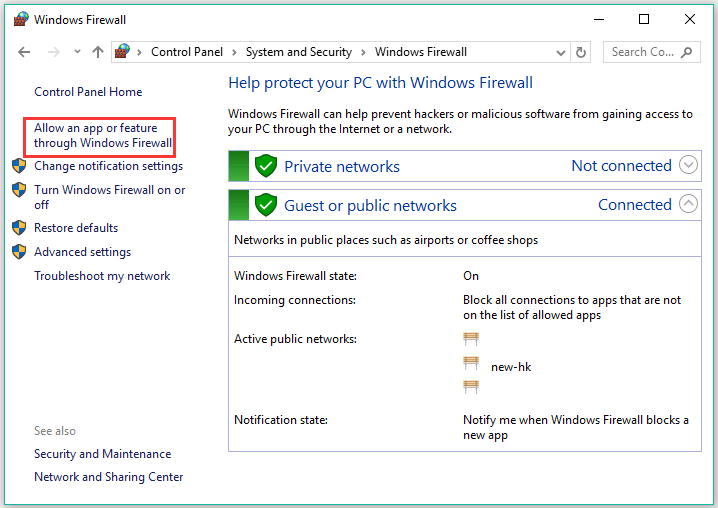Click the See also label
The width and height of the screenshot is (718, 508).
(x=55, y=431)
